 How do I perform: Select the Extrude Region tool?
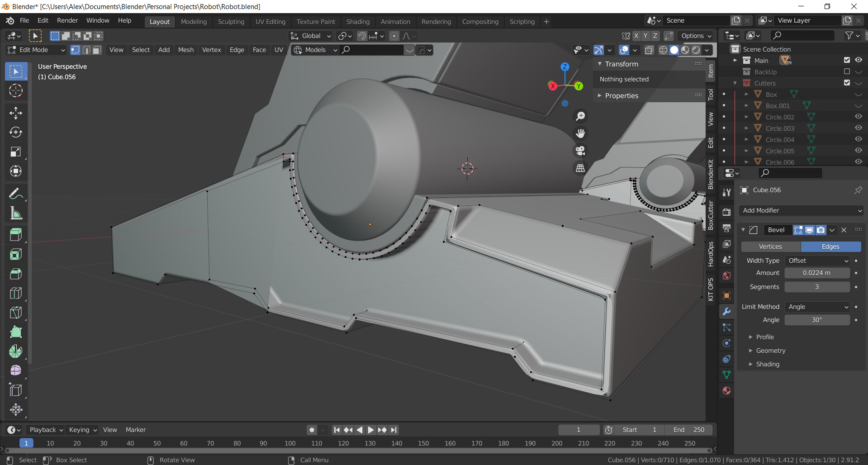(x=16, y=235)
